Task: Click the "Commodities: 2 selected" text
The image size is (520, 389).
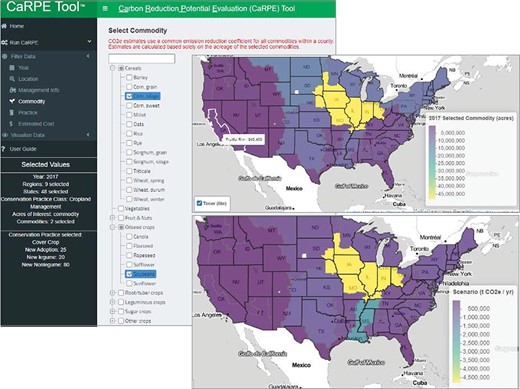Action: [x=45, y=222]
